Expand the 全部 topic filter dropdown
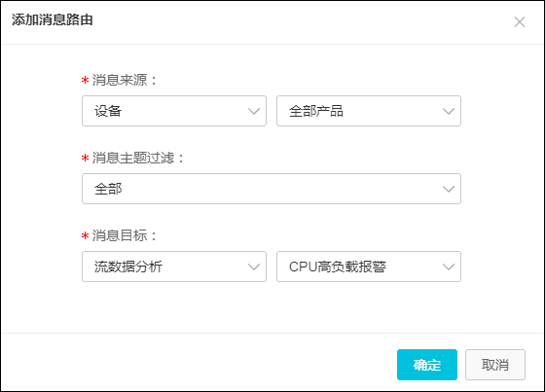 272,189
